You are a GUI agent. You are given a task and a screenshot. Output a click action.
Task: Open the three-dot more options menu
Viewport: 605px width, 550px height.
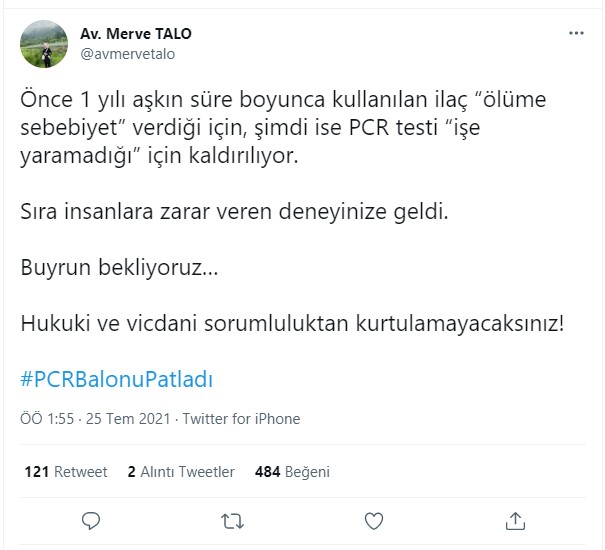click(576, 33)
